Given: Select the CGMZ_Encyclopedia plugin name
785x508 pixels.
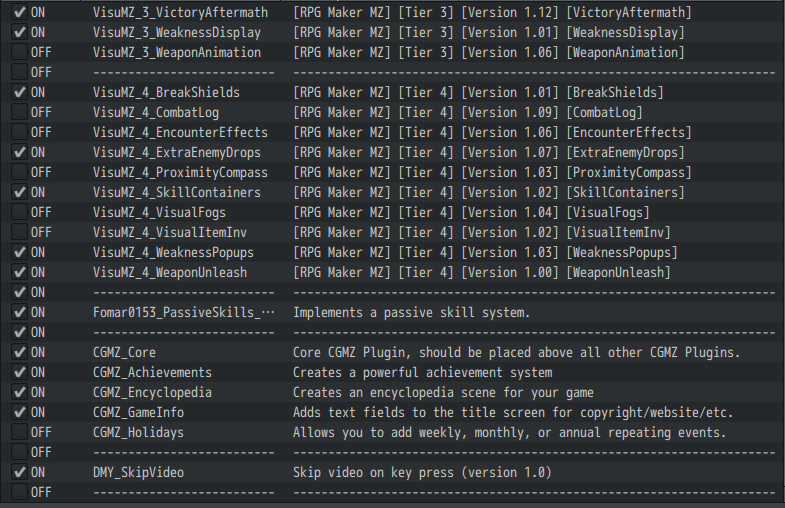Looking at the screenshot, I should [152, 393].
